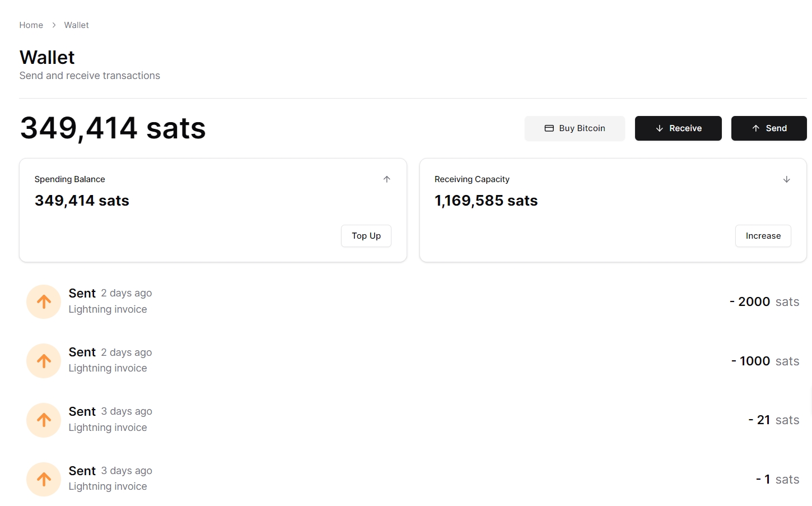812x506 pixels.
Task: Click the orange arrow icon of 2000 sats transaction
Action: pos(44,302)
